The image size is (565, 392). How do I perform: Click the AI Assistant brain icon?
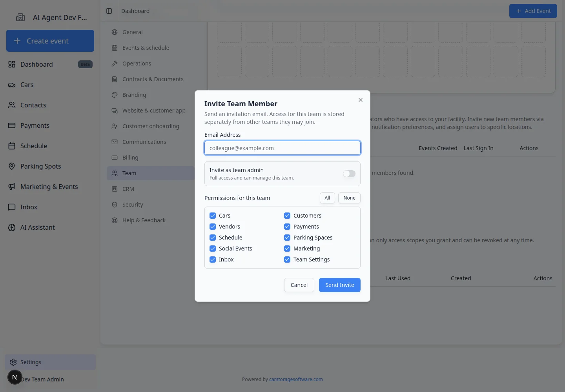(12, 227)
